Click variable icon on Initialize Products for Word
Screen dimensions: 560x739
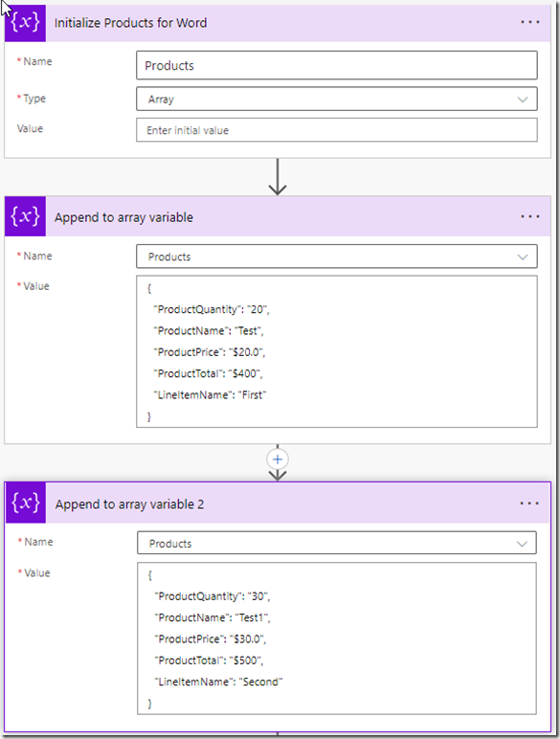click(x=26, y=23)
